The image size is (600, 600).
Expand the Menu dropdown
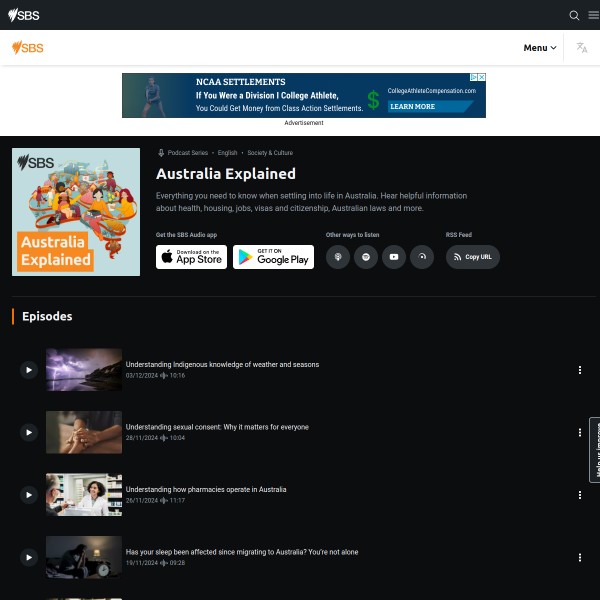[x=540, y=48]
